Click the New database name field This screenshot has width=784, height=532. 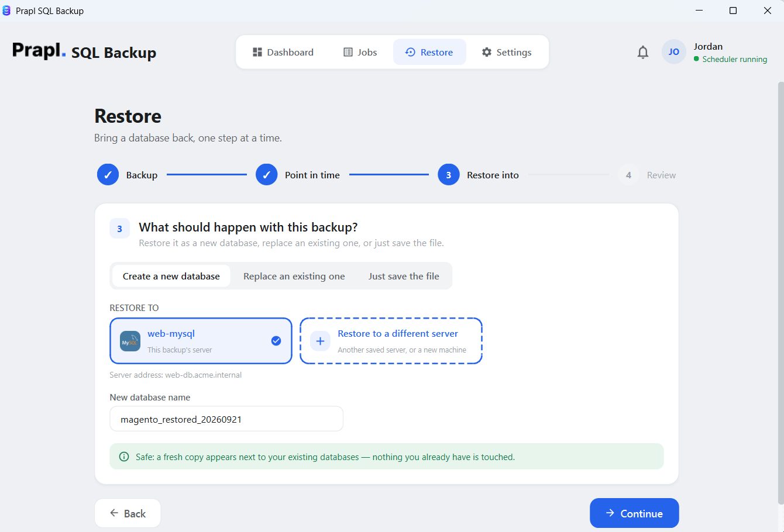pos(226,419)
